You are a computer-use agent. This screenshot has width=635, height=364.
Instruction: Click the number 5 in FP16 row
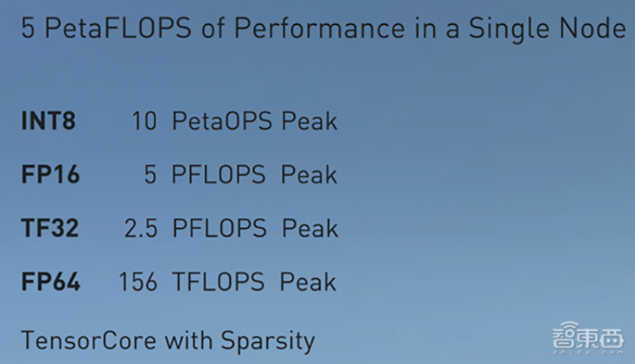150,175
